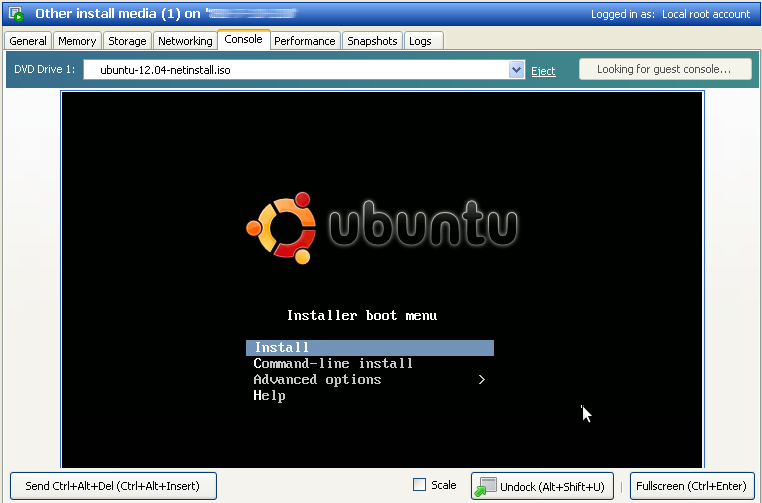Viewport: 762px width, 503px height.
Task: Switch to the Memory tab
Action: 77,41
